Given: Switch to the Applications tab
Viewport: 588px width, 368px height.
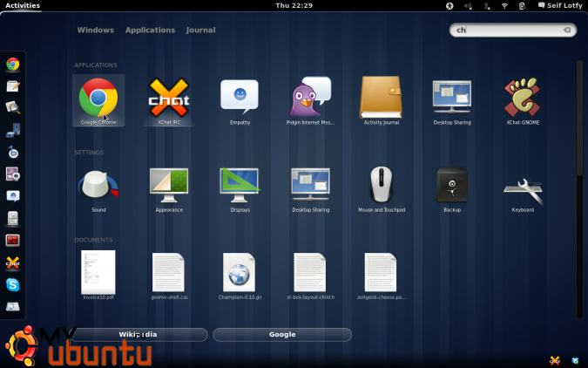Looking at the screenshot, I should point(150,30).
